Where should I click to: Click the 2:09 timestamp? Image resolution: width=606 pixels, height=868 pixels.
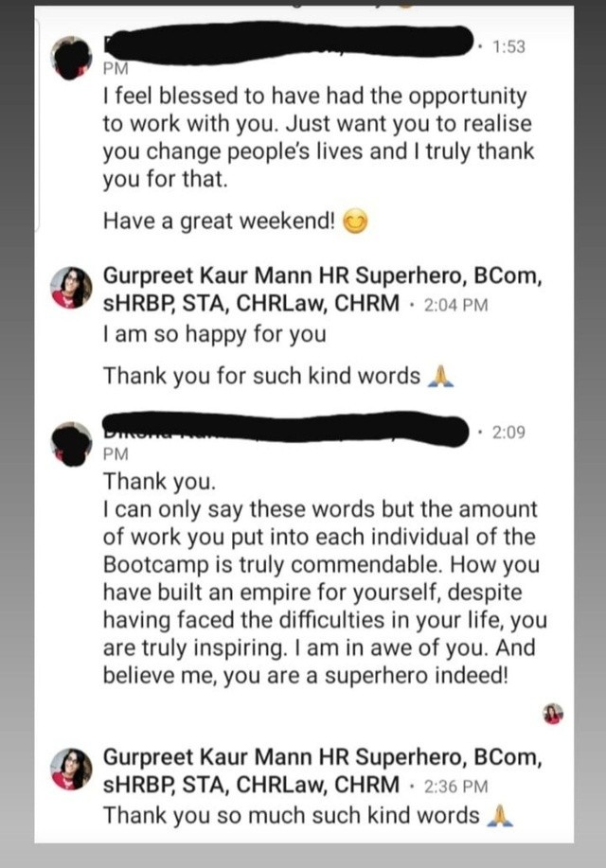tap(508, 432)
